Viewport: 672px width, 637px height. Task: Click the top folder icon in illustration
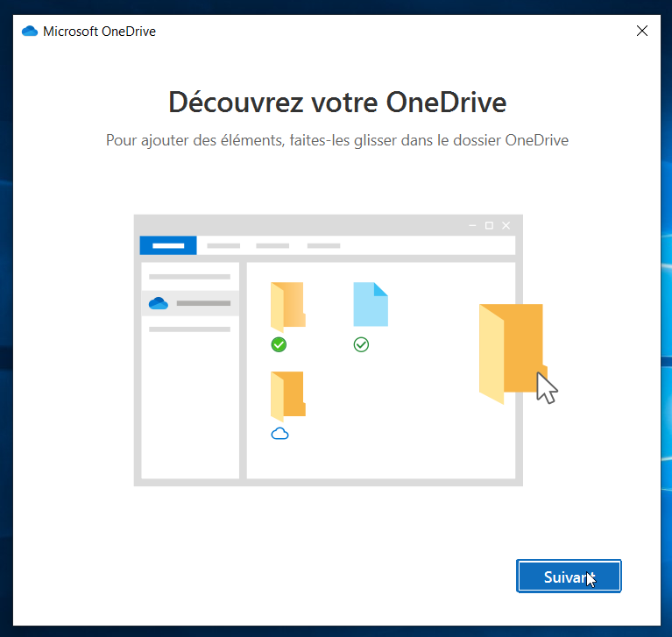(x=287, y=304)
